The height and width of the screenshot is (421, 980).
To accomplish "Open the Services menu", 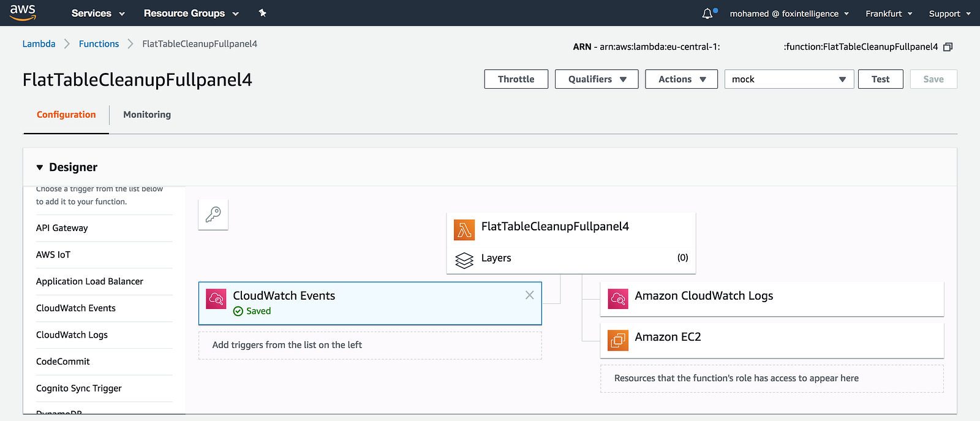I will (x=98, y=13).
